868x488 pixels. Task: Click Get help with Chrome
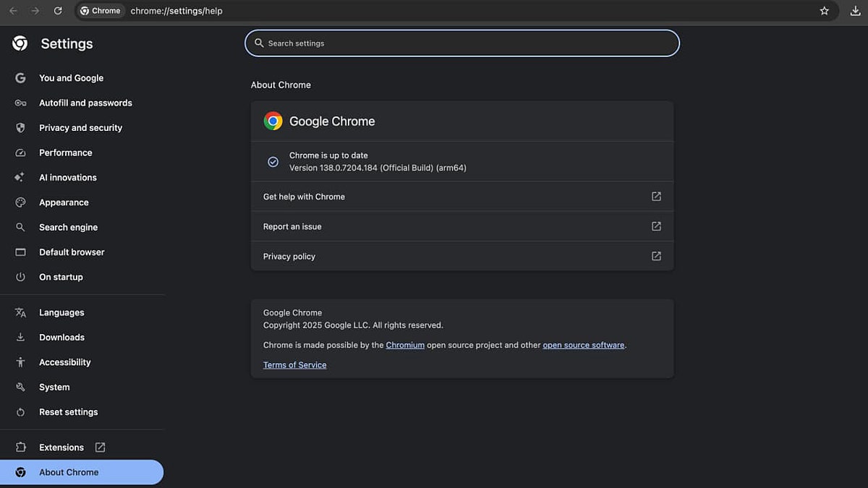(304, 196)
